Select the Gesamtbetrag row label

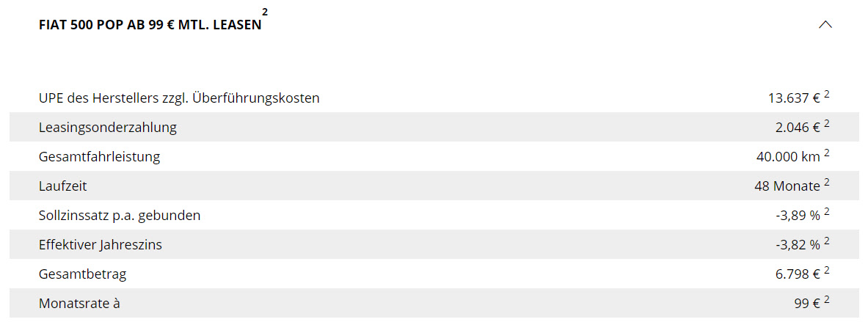[82, 274]
